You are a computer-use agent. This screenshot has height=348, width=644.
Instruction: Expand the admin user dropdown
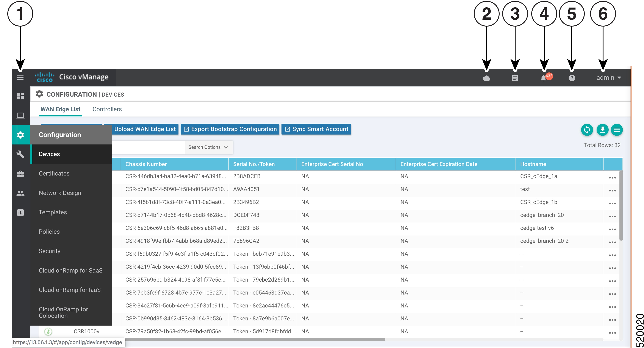pos(608,78)
